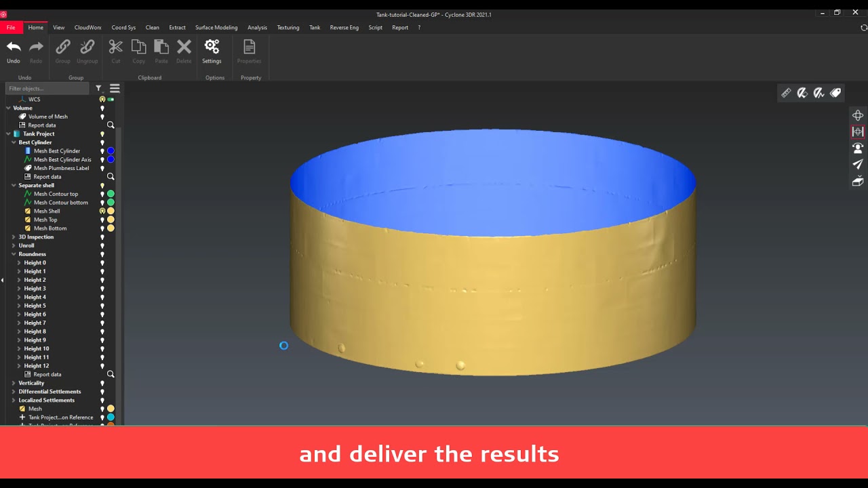Expand the Height 0 node

(19, 263)
